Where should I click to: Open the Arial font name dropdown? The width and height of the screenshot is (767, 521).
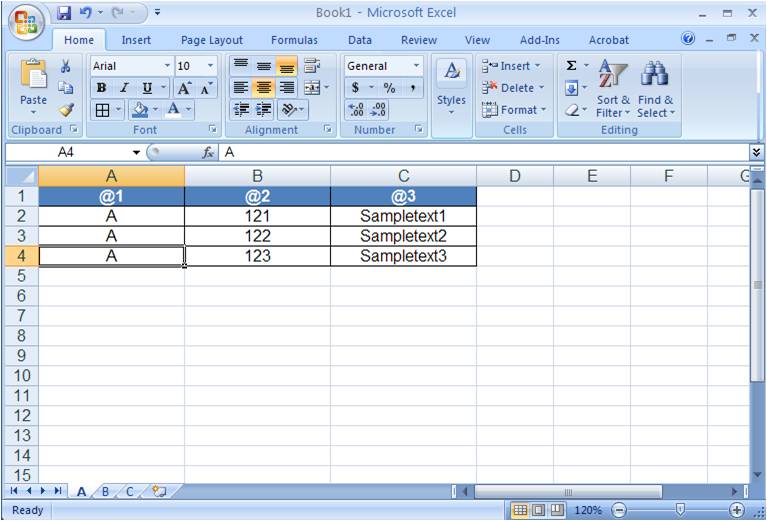tap(167, 66)
